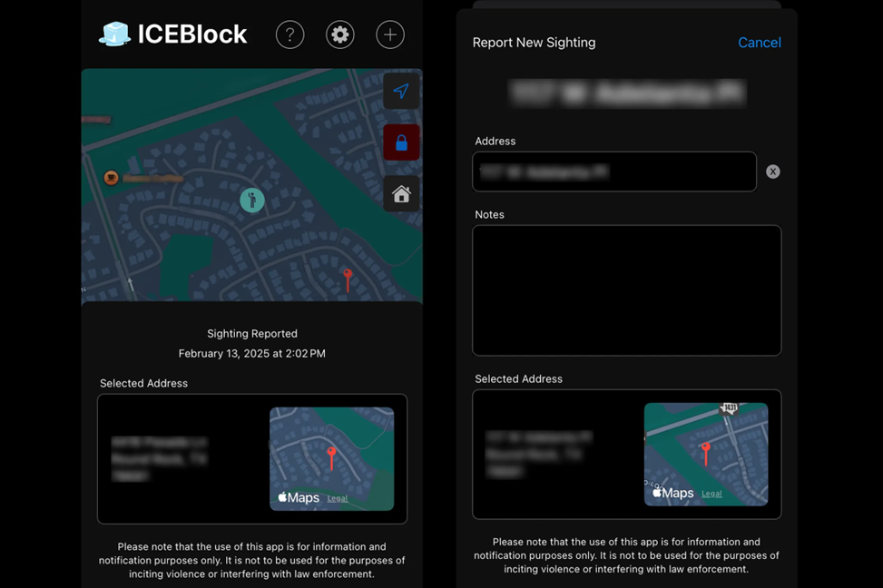Screen dimensions: 883x588
Task: Click the 'Selected Address' label under the sighting timestamp
Action: 143,383
